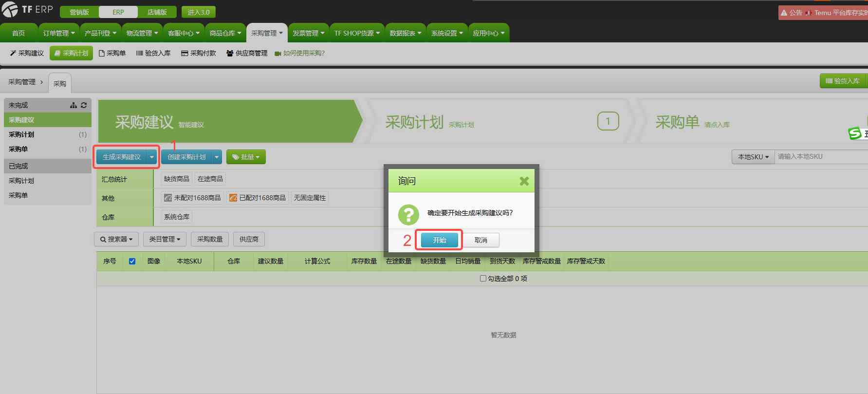The image size is (868, 394).
Task: Click the green question mark icon in dialog
Action: [408, 214]
